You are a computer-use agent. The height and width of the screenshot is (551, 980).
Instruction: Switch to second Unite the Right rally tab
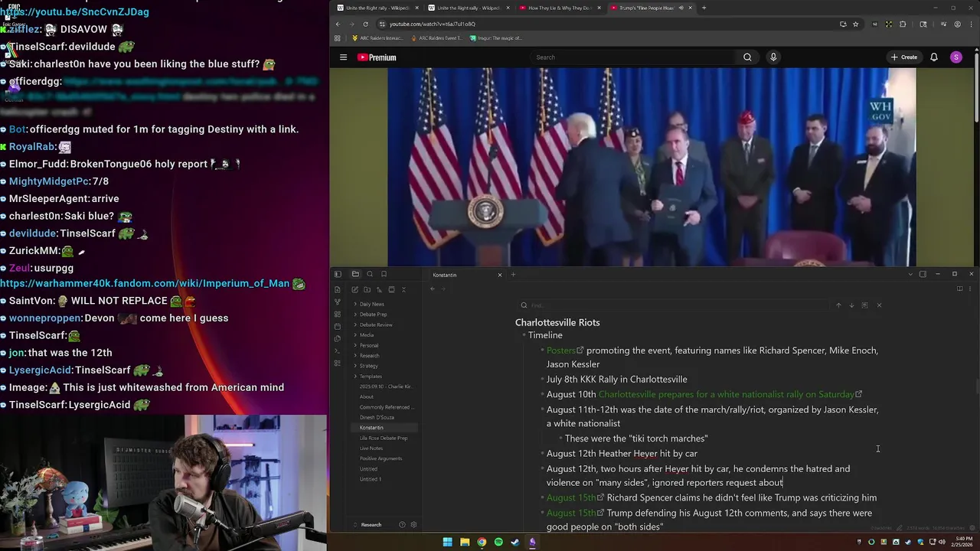coord(469,8)
